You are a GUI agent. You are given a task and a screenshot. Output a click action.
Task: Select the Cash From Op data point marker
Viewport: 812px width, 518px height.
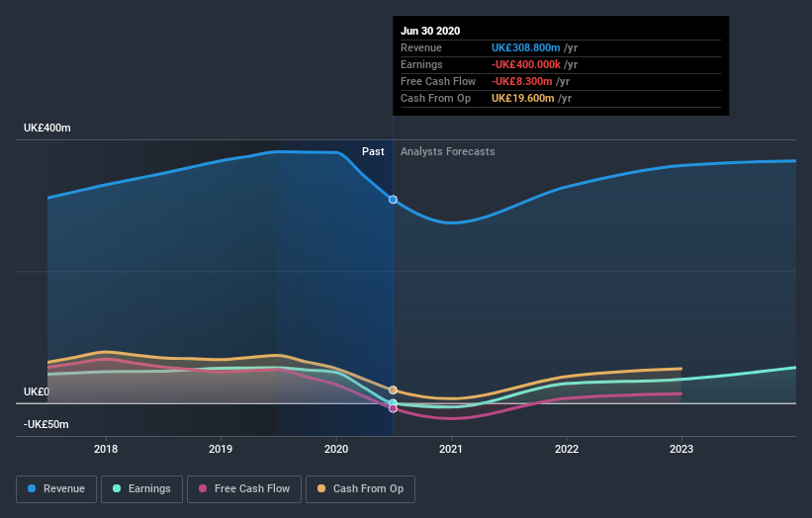coord(393,389)
